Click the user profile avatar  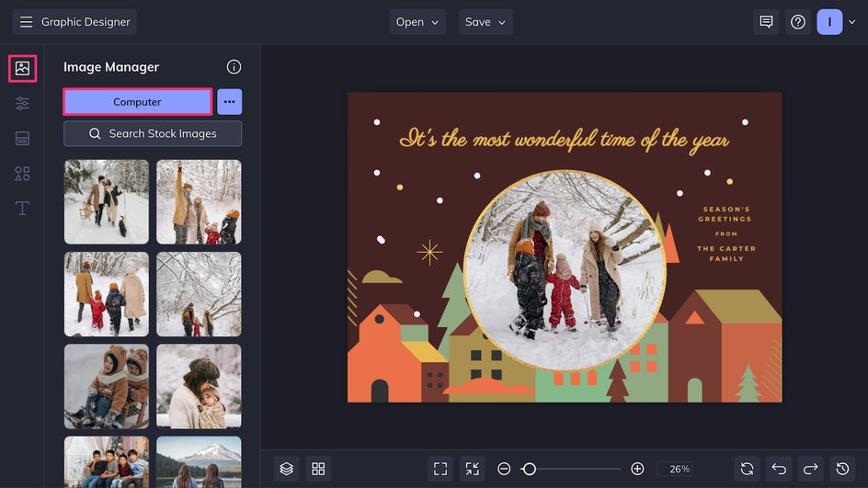click(829, 22)
